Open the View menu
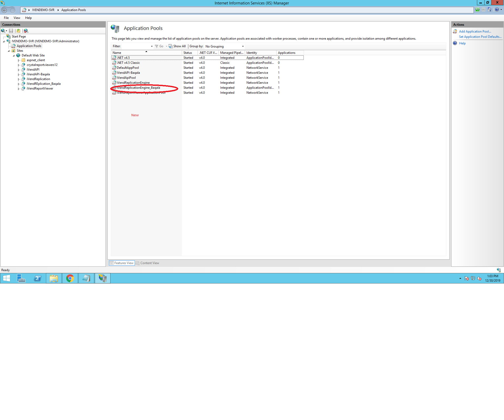 click(x=17, y=18)
